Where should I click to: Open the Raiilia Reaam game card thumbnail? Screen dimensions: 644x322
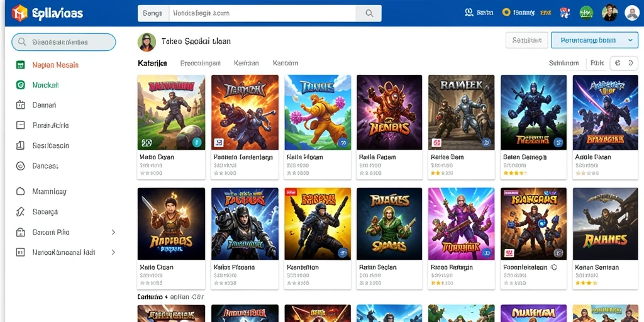389,112
